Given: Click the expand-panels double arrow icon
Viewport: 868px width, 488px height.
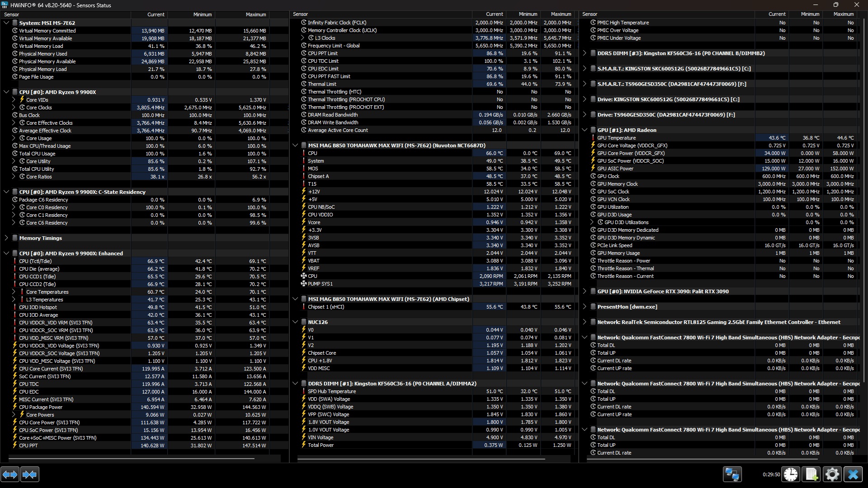Looking at the screenshot, I should (x=10, y=474).
